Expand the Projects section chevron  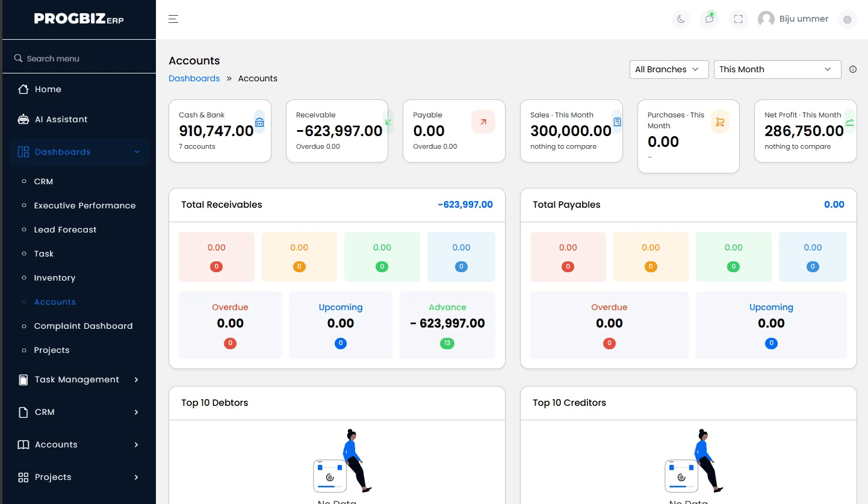[136, 478]
